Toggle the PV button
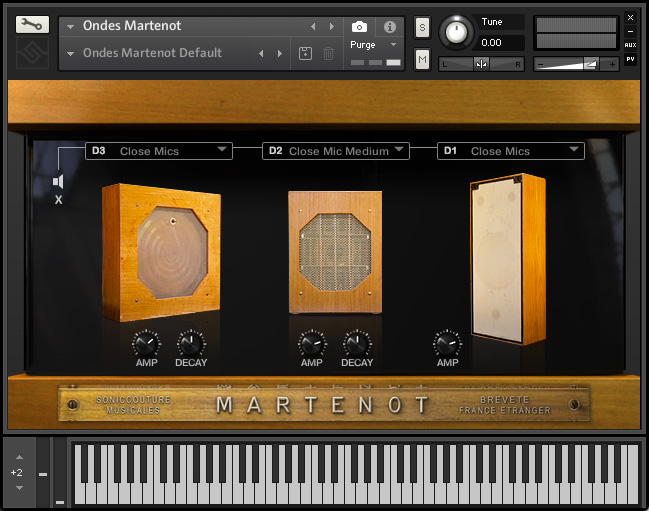649x511 pixels. pos(630,59)
